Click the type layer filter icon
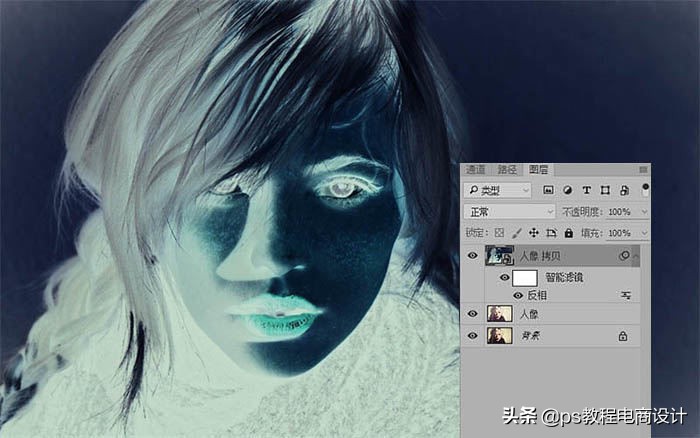The width and height of the screenshot is (700, 438). tap(586, 190)
